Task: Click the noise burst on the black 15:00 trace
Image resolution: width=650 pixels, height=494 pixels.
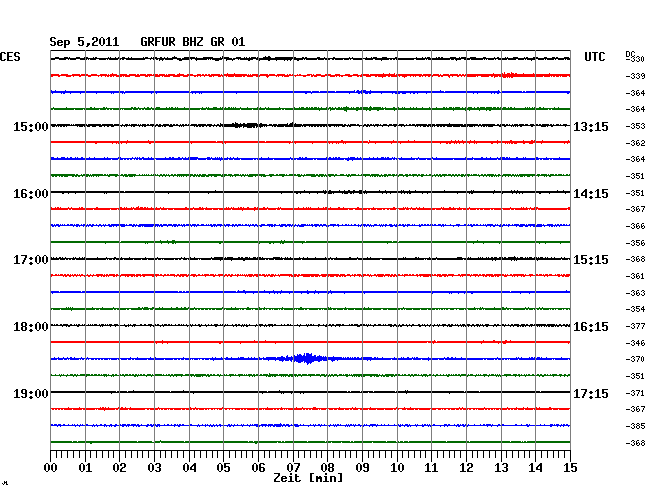Action: pos(245,125)
